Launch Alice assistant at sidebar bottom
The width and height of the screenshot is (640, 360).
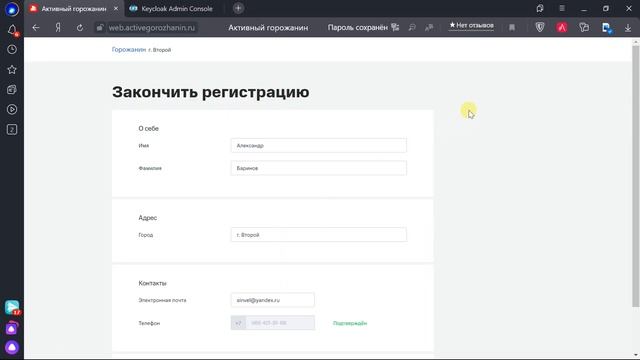point(12,347)
